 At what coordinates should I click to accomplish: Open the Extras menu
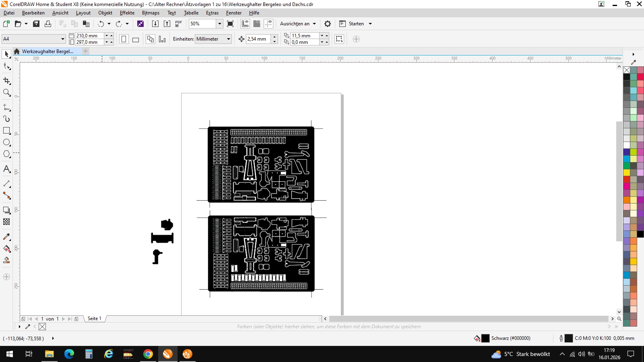[x=212, y=13]
